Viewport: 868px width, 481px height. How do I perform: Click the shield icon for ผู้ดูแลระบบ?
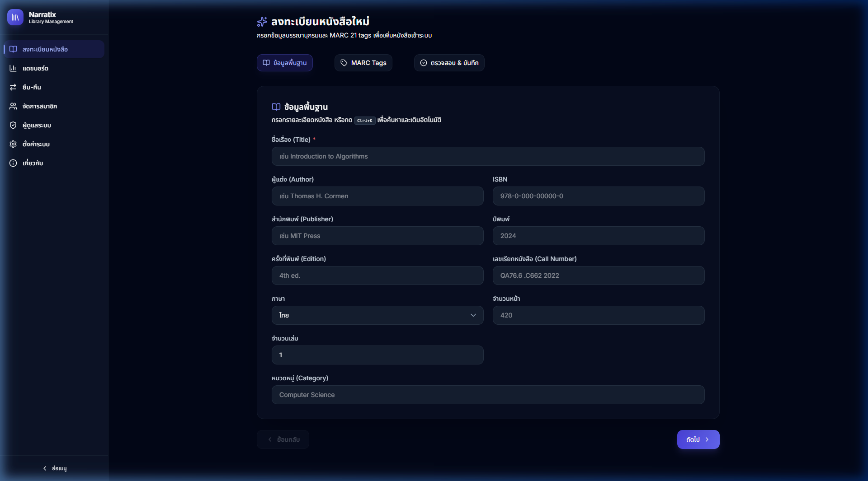(13, 125)
